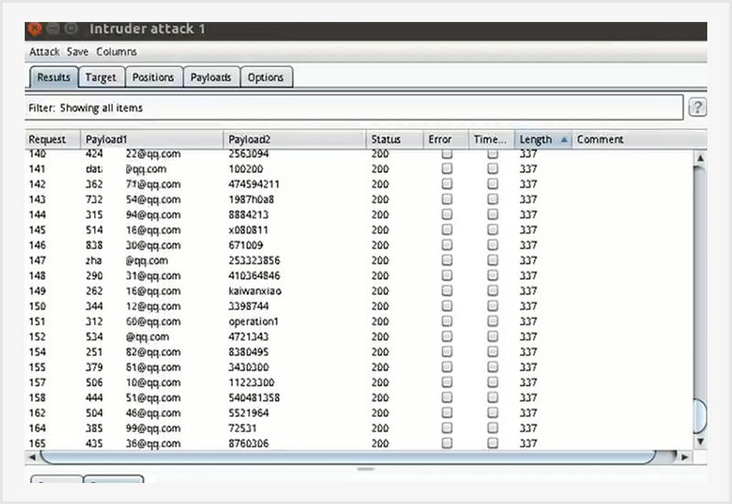732x504 pixels.
Task: Click the vertical scrollbar down arrow
Action: point(700,441)
